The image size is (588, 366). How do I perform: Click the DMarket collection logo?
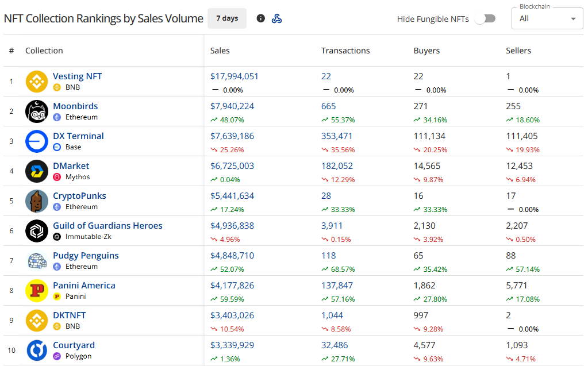[x=37, y=171]
